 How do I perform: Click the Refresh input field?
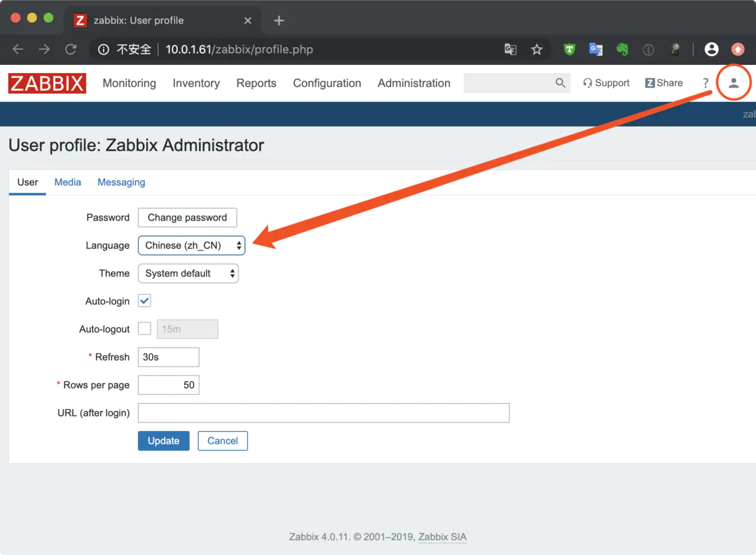(168, 357)
